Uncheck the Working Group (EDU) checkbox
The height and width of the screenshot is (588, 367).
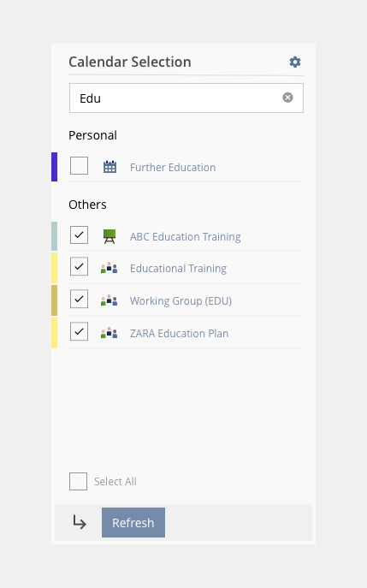point(79,299)
